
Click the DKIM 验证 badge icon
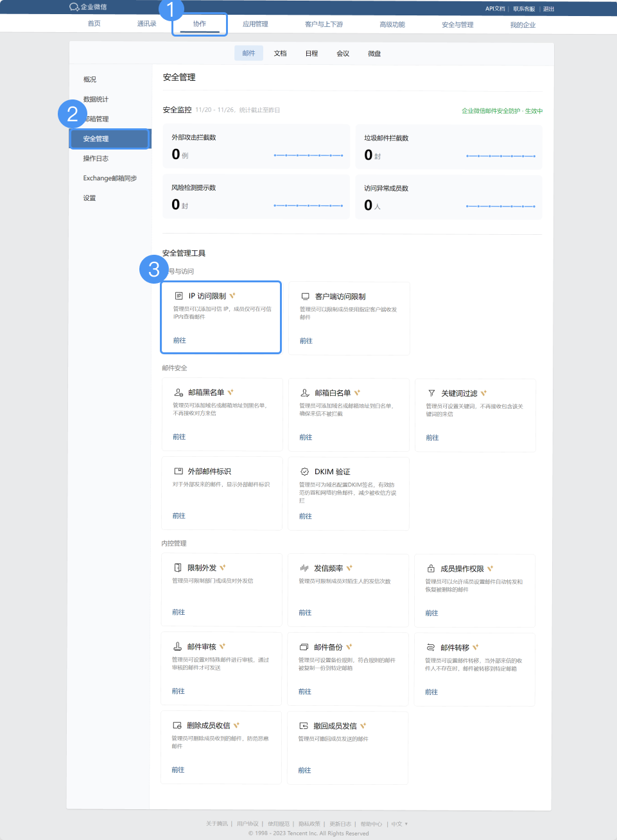(305, 472)
